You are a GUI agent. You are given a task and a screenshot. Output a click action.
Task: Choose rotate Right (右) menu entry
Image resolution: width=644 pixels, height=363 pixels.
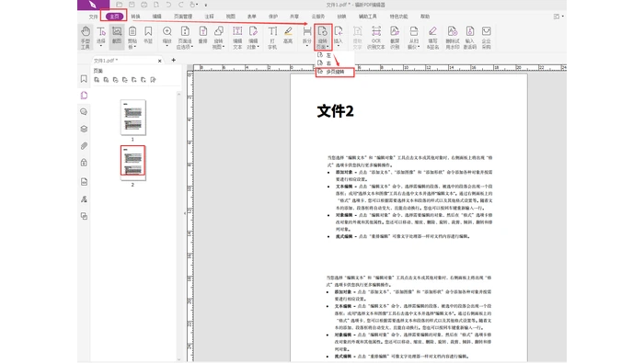(328, 63)
